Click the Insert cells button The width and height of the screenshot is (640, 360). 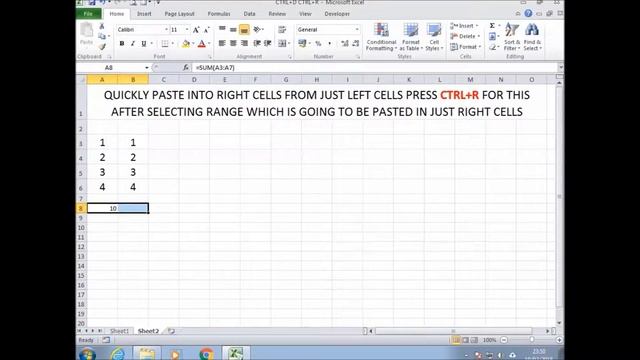tap(464, 26)
